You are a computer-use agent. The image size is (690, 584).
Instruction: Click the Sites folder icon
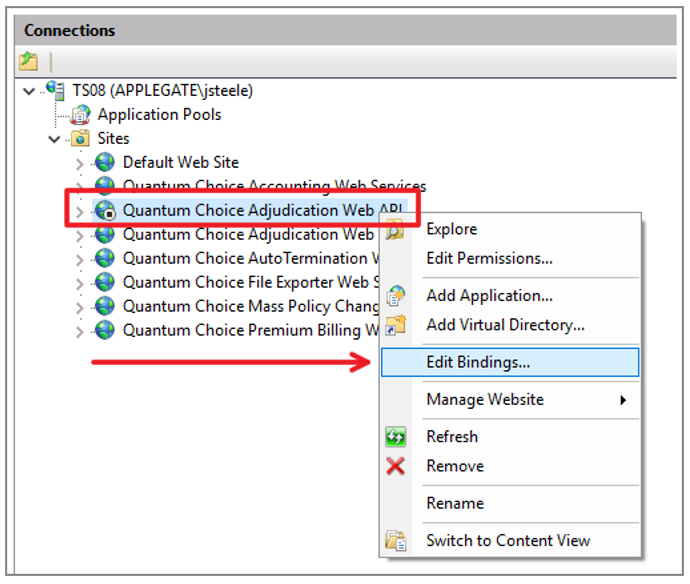pos(81,138)
